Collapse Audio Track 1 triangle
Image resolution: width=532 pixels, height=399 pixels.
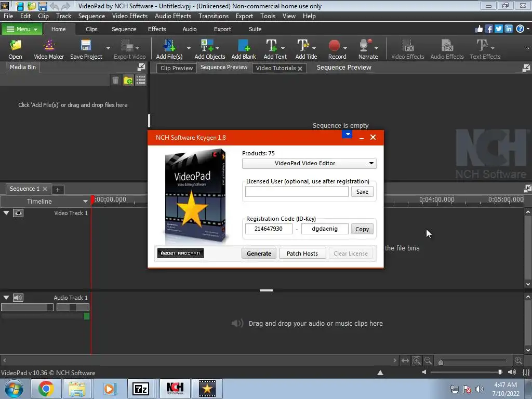click(6, 298)
